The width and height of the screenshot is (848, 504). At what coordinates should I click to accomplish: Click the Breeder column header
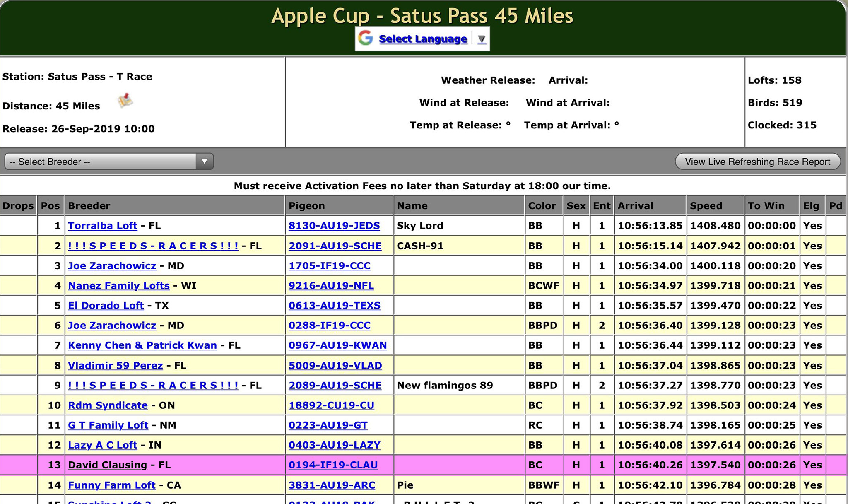tap(89, 206)
